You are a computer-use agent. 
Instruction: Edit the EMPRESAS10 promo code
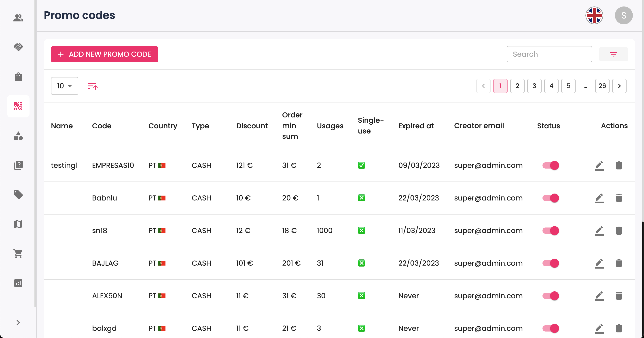click(x=599, y=165)
